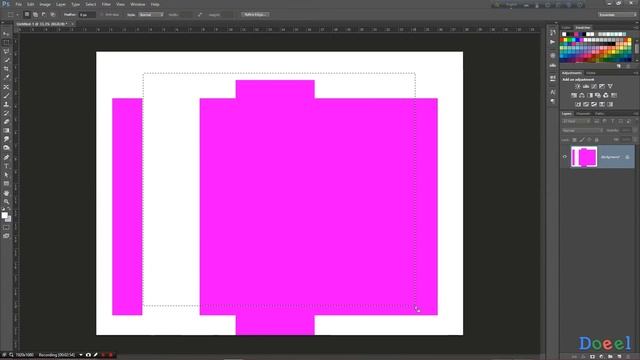Open the layer Kind filter dropdown

coord(576,122)
